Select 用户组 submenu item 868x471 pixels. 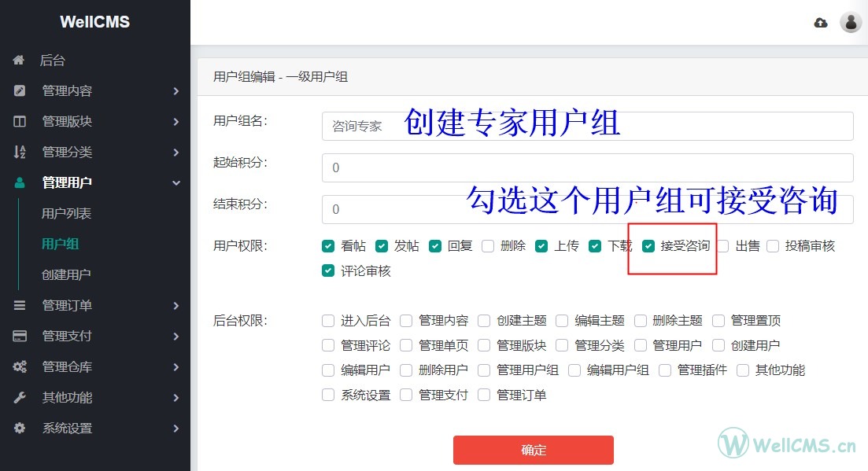click(x=61, y=244)
